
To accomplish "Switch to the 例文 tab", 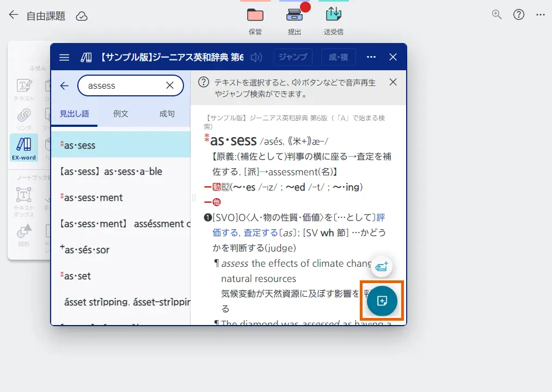I will 120,114.
